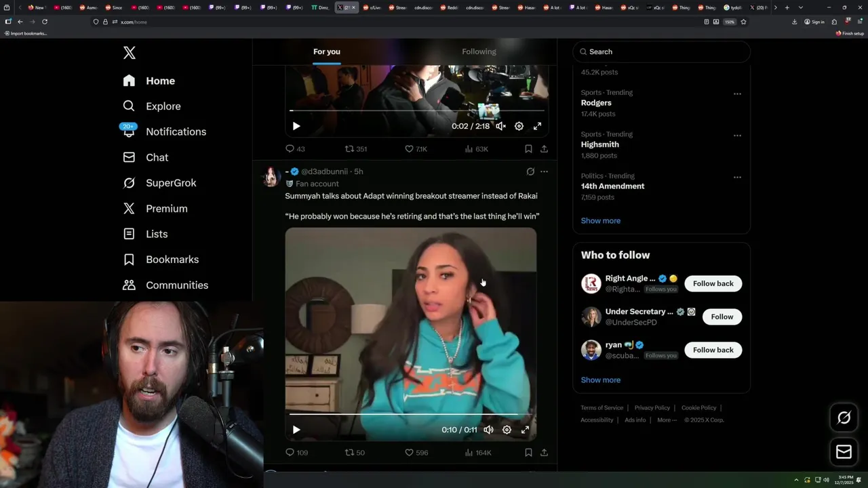View analytics for the post with 63K views
868x488 pixels.
click(x=476, y=149)
